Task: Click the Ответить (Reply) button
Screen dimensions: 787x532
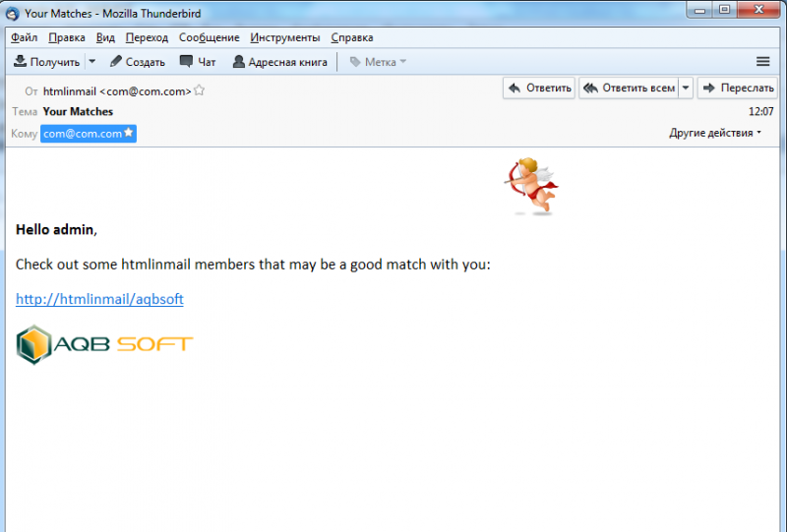Action: pos(539,88)
